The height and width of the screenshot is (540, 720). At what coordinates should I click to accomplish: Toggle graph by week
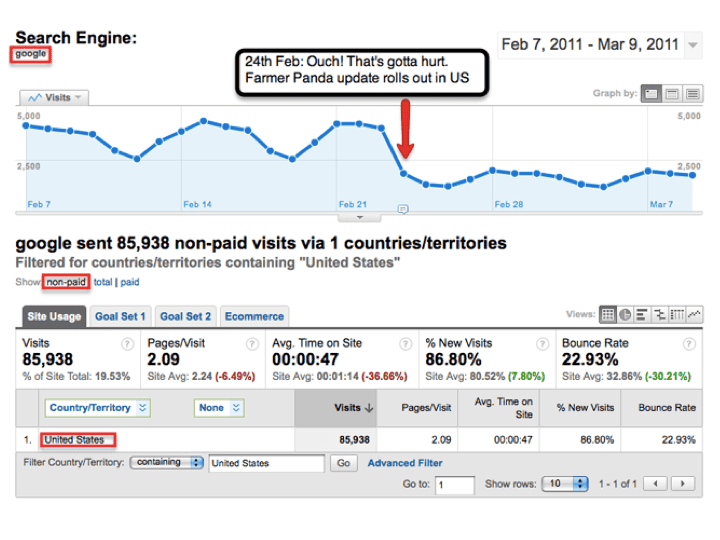[x=671, y=94]
